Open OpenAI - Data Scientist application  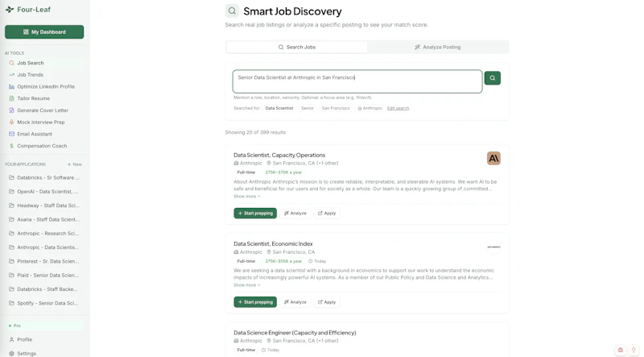pyautogui.click(x=44, y=192)
